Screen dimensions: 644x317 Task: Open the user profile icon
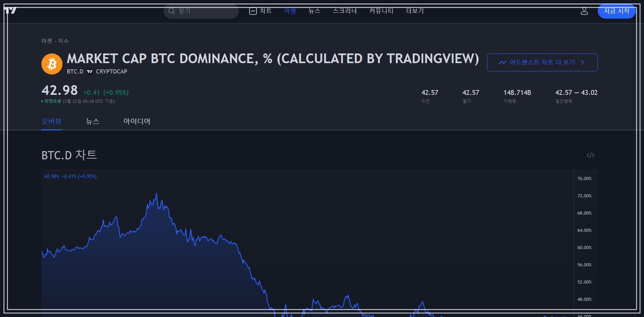pyautogui.click(x=584, y=11)
